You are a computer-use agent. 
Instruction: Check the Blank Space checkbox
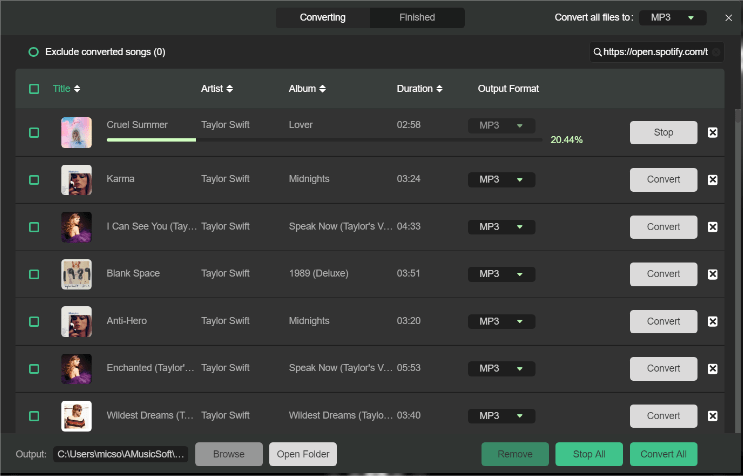(34, 274)
